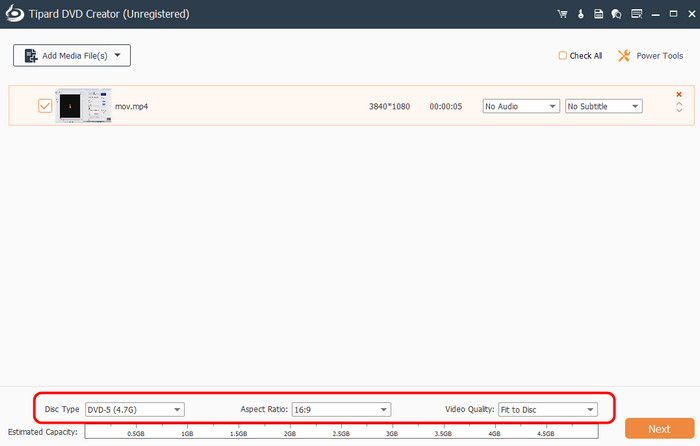Open Power Tools wrench icon
The height and width of the screenshot is (446, 700).
tap(624, 56)
